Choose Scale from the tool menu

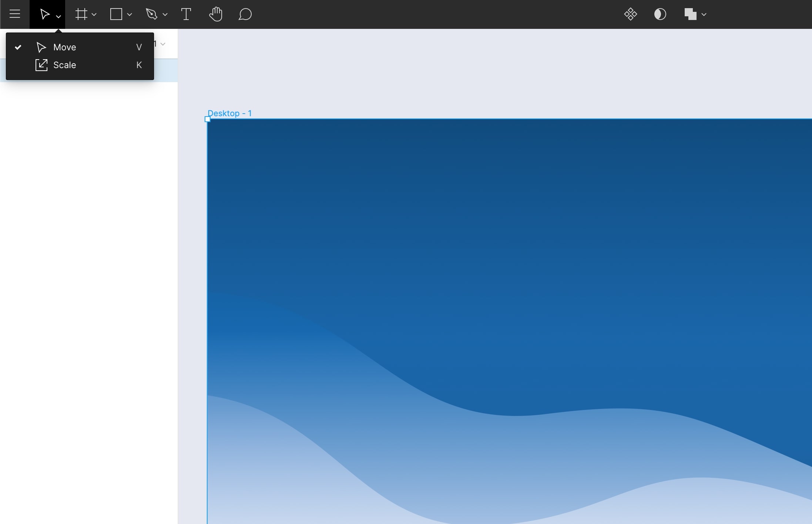pyautogui.click(x=65, y=65)
